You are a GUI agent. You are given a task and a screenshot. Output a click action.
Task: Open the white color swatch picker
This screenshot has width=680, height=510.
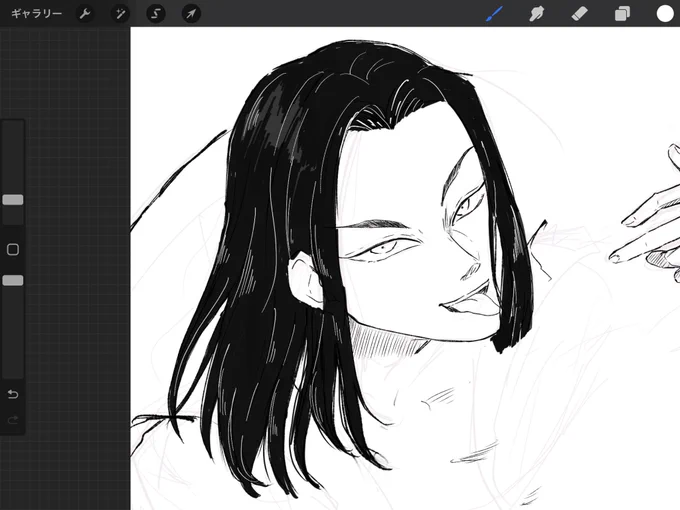(665, 14)
